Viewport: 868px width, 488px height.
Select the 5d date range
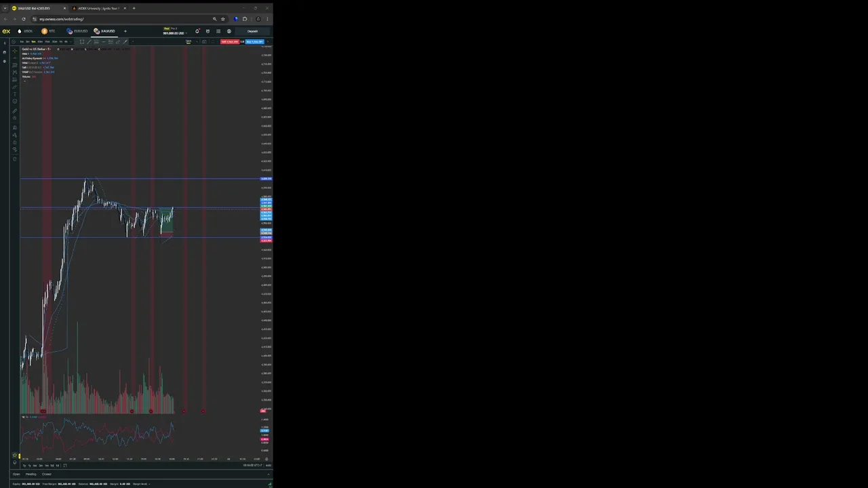click(52, 466)
